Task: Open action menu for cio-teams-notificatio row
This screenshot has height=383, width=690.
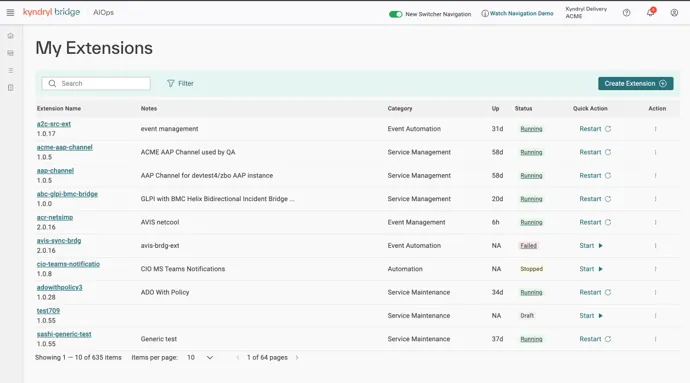Action: [655, 269]
